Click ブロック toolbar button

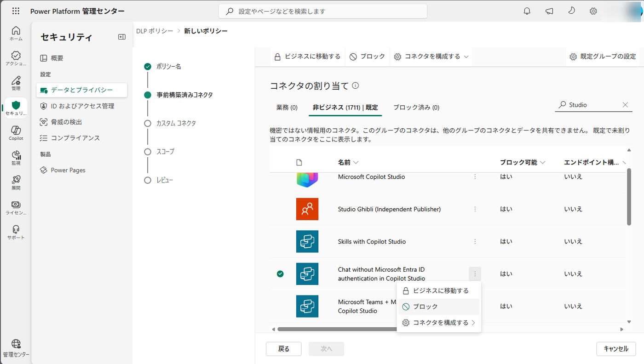367,57
